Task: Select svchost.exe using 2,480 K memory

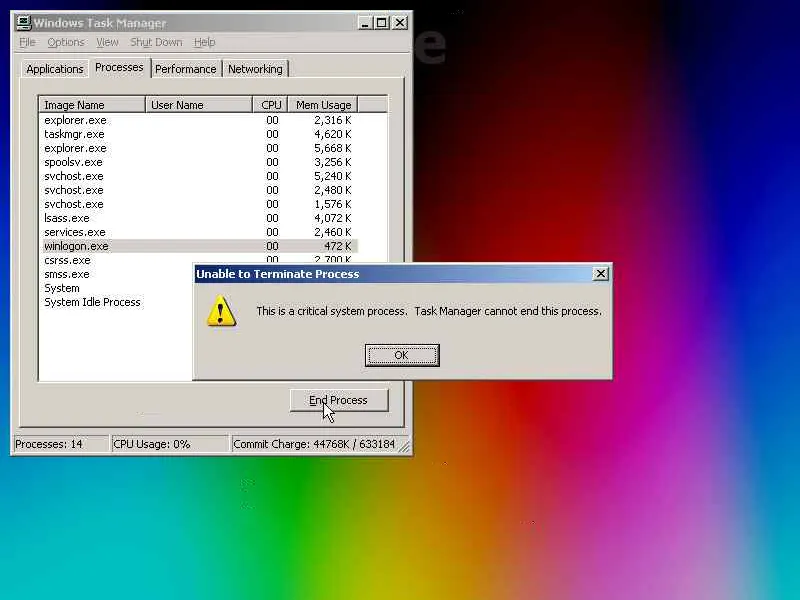Action: [x=200, y=190]
